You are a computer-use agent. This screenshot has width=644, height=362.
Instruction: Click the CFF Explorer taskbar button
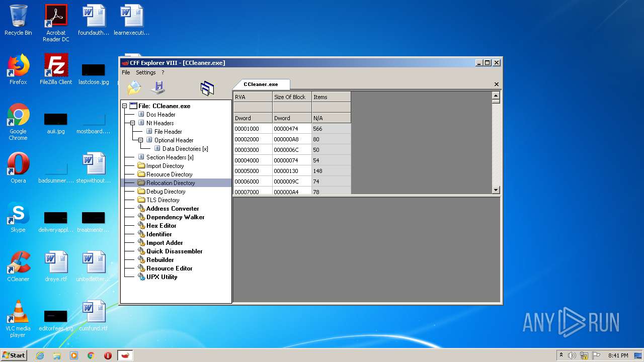(125, 355)
